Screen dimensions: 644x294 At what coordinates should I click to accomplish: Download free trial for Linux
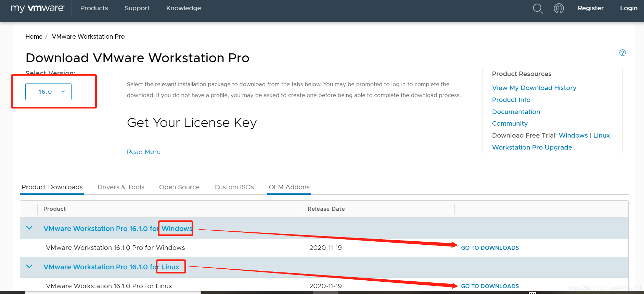602,136
